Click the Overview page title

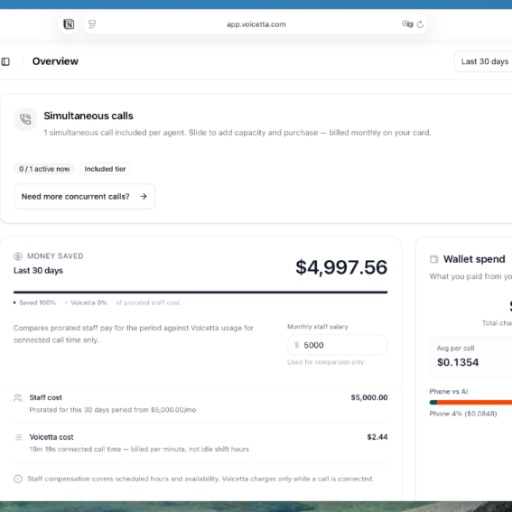pyautogui.click(x=55, y=61)
